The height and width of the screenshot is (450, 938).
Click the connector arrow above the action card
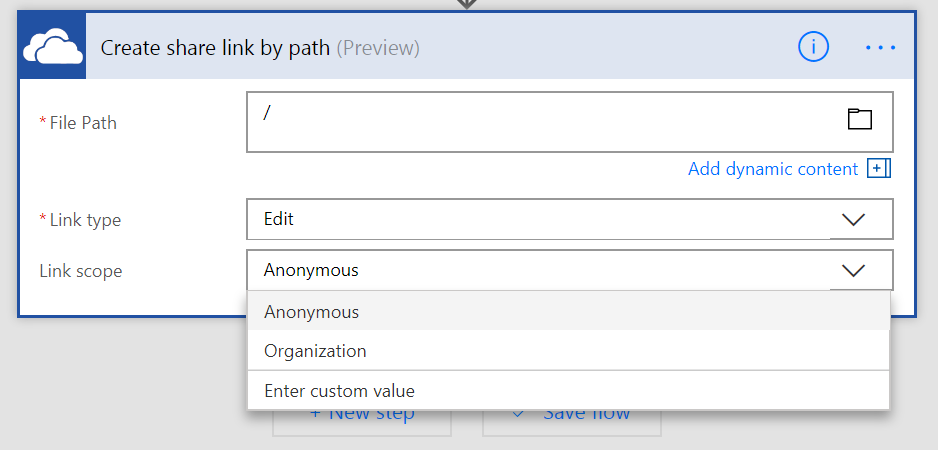click(467, 4)
